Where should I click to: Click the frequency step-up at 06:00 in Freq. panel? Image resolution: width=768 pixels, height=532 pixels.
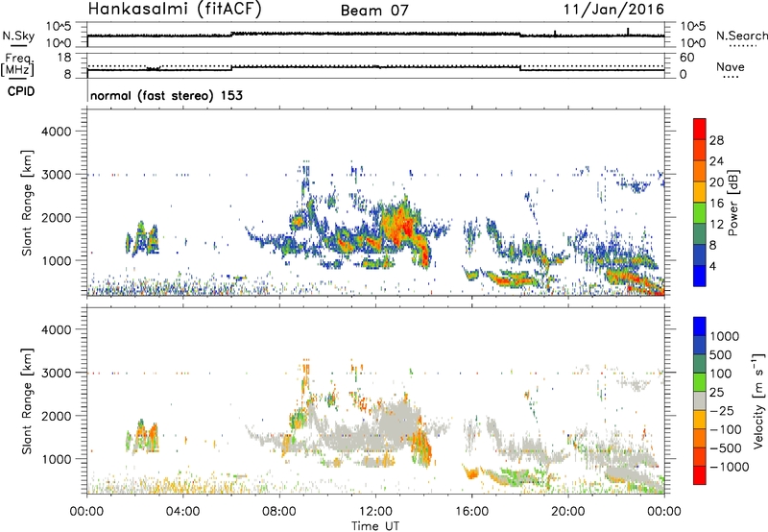click(x=231, y=68)
